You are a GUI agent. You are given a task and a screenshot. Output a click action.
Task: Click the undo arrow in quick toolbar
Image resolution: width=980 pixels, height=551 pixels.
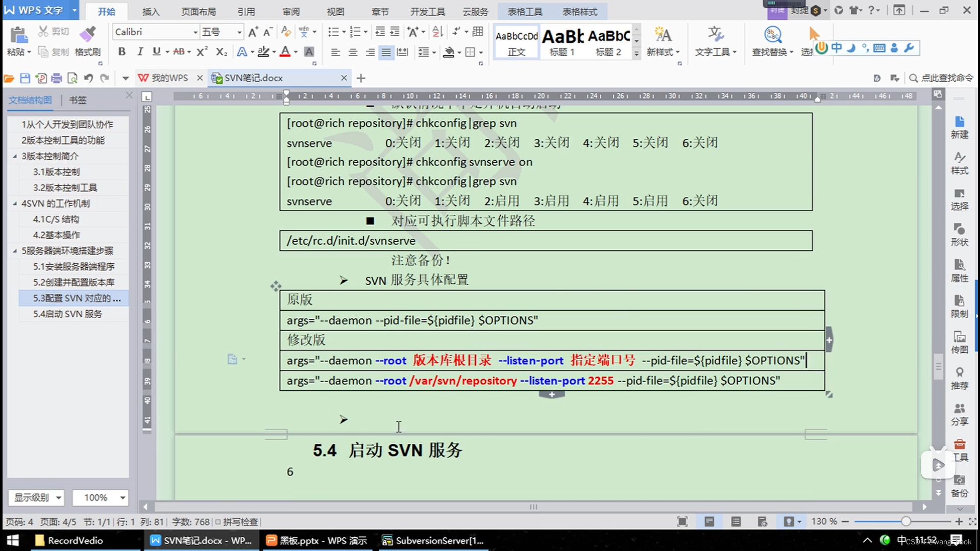(88, 78)
